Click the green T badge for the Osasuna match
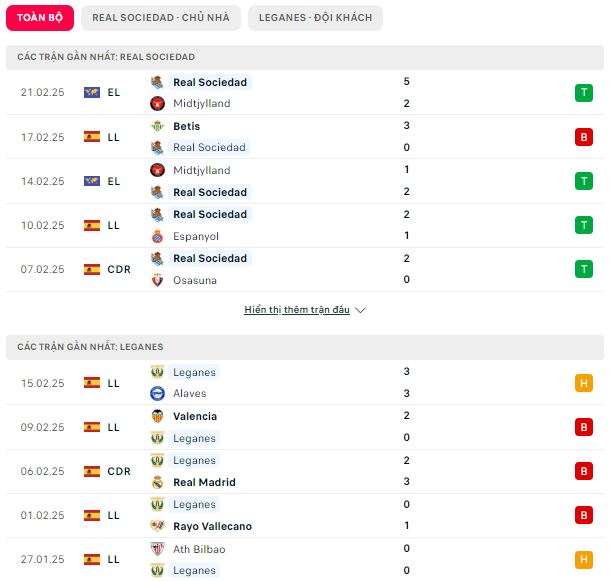The image size is (611, 581). 583,269
